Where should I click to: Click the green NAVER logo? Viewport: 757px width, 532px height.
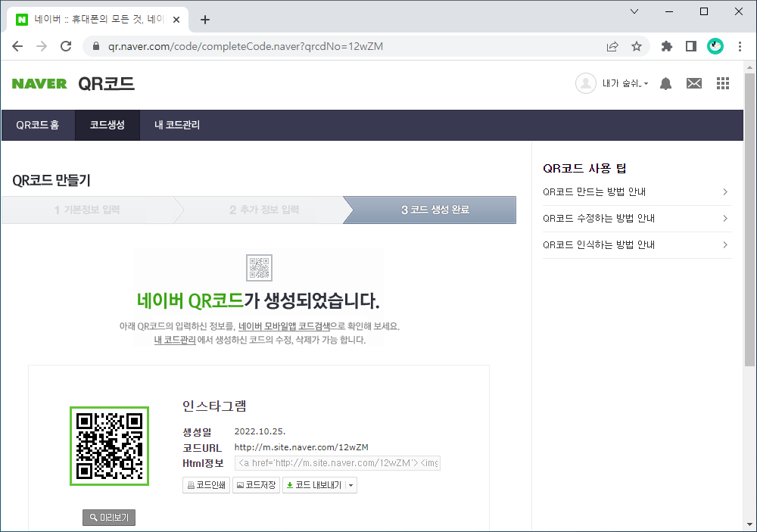[39, 84]
